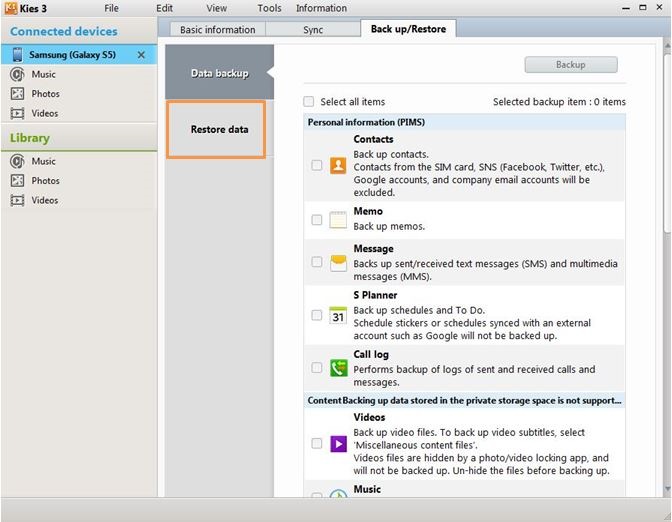Click the Connected devices heading
This screenshot has width=672, height=522.
pos(63,31)
